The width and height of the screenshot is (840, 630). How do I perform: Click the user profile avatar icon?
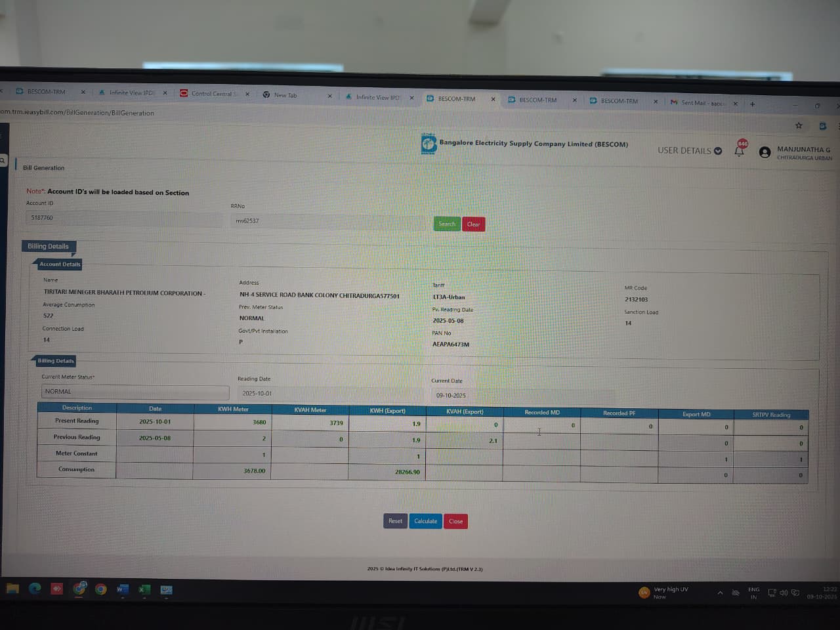[x=765, y=152]
